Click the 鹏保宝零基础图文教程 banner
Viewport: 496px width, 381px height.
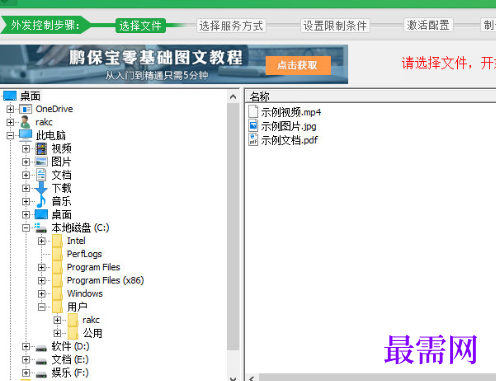click(x=174, y=64)
